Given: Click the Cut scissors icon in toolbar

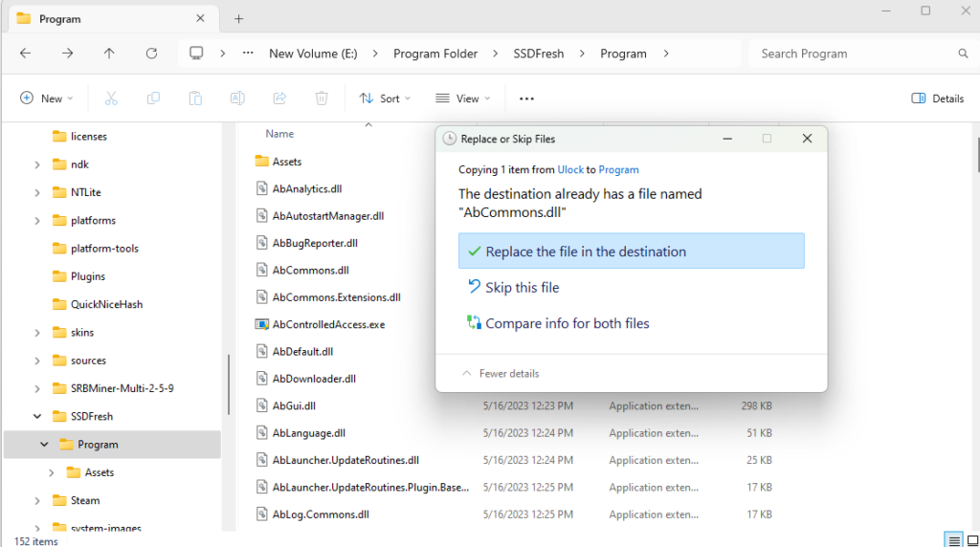Looking at the screenshot, I should click(111, 98).
